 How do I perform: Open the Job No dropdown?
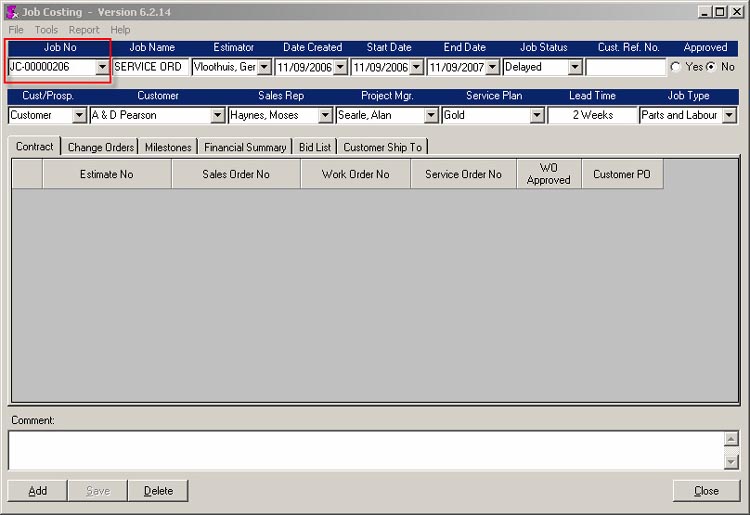click(x=101, y=67)
